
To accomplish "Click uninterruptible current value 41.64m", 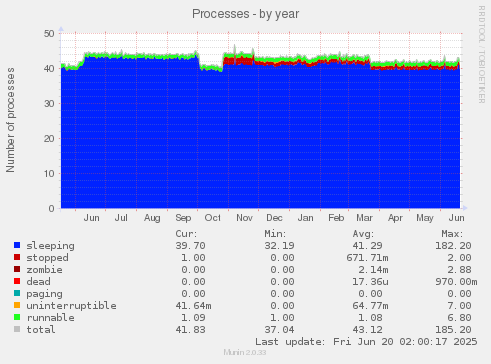I will click(x=193, y=306).
